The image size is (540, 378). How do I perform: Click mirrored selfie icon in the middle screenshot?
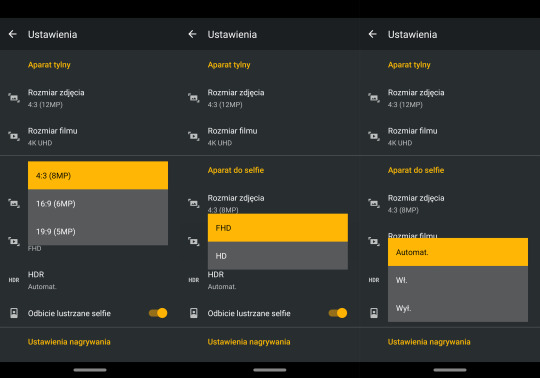194,313
